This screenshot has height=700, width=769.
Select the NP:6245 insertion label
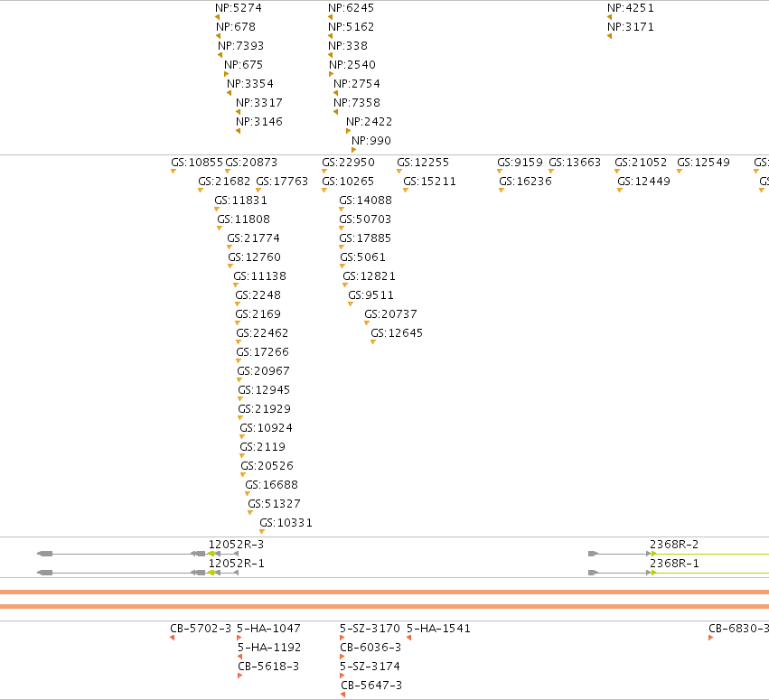click(352, 8)
